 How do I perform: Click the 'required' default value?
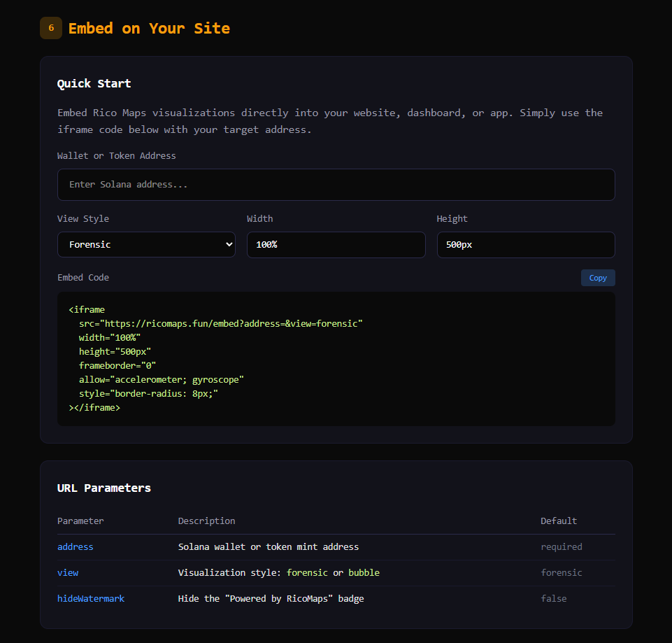click(x=562, y=546)
